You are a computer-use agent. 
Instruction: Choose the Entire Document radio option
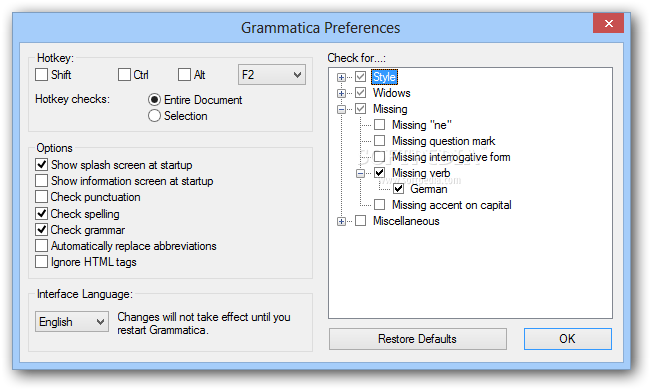(154, 100)
